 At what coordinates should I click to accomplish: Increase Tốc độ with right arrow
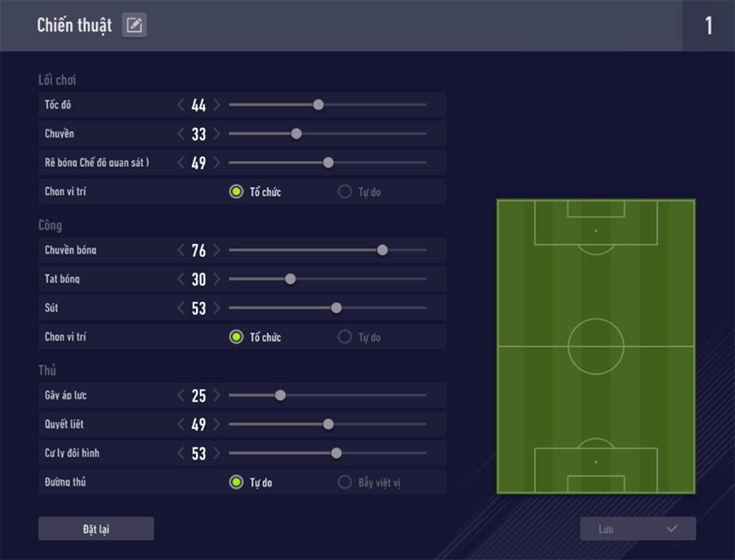pos(216,104)
